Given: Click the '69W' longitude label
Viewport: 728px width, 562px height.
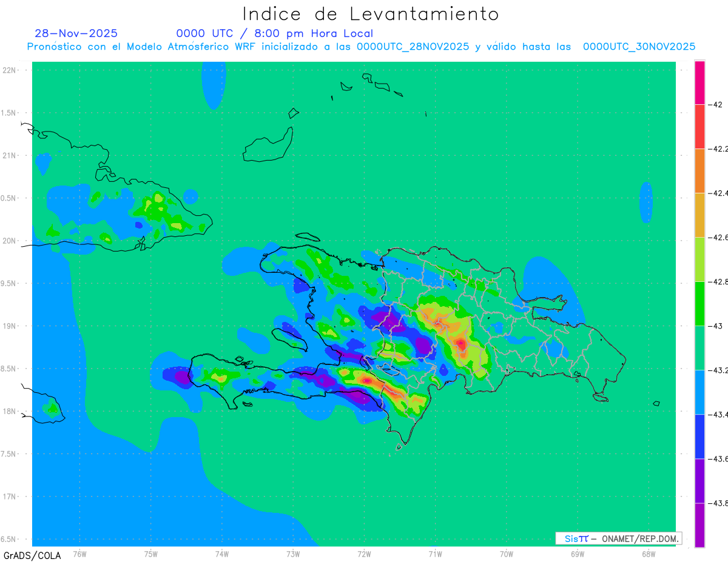Looking at the screenshot, I should (x=578, y=554).
